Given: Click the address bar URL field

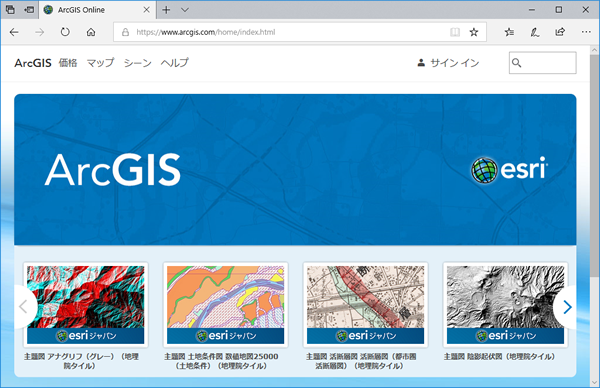Looking at the screenshot, I should tap(300, 32).
